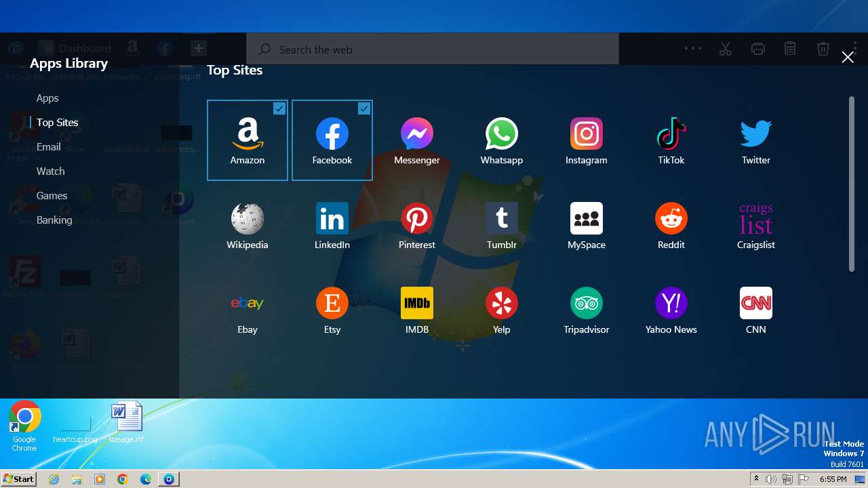Close the Apps Library overlay
868x488 pixels.
pos(848,58)
